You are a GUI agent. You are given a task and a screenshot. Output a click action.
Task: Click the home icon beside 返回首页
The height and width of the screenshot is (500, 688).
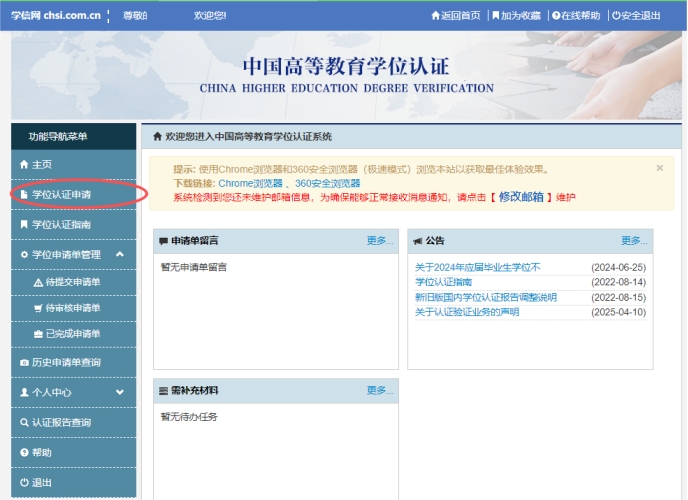coord(435,16)
